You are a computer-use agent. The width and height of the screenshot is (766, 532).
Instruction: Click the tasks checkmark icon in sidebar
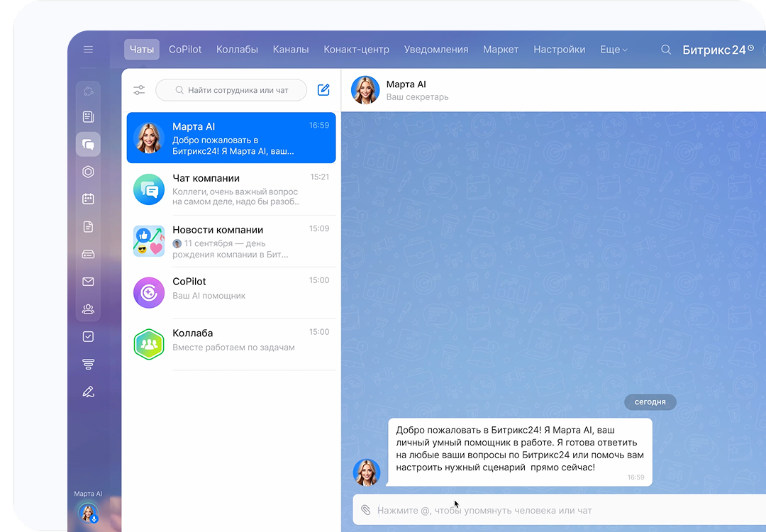click(x=88, y=337)
